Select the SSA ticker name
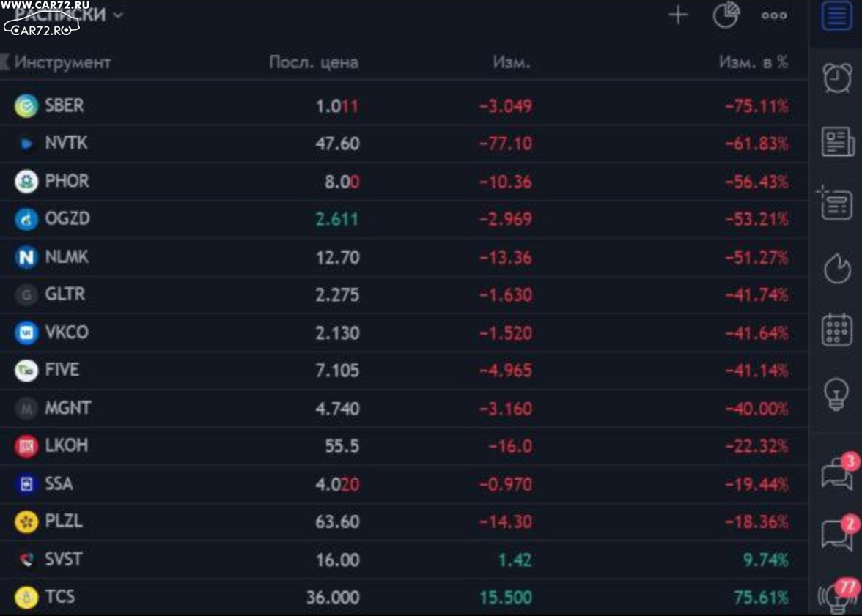862x616 pixels. coord(59,483)
